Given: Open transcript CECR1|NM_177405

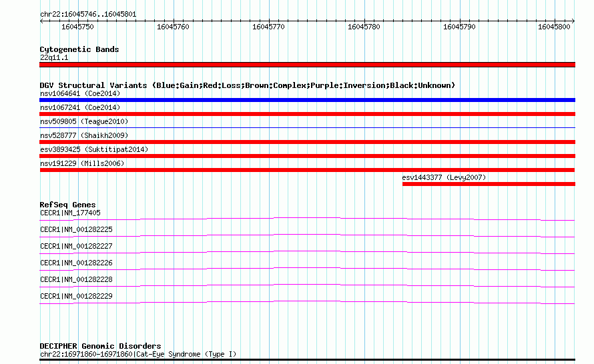Looking at the screenshot, I should coord(70,213).
